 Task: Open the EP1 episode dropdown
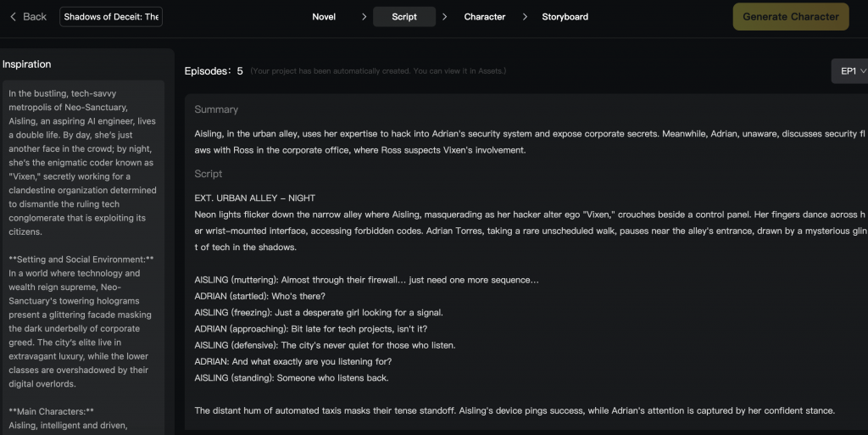[x=852, y=71]
